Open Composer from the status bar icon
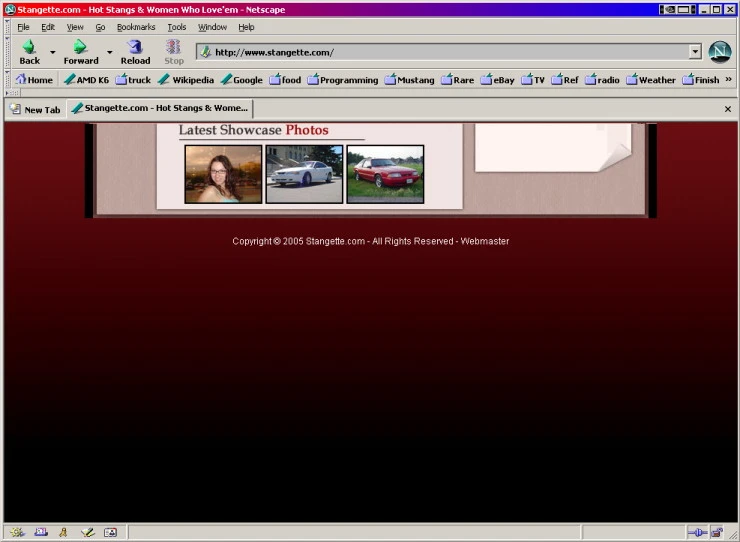740x542 pixels. pyautogui.click(x=87, y=533)
